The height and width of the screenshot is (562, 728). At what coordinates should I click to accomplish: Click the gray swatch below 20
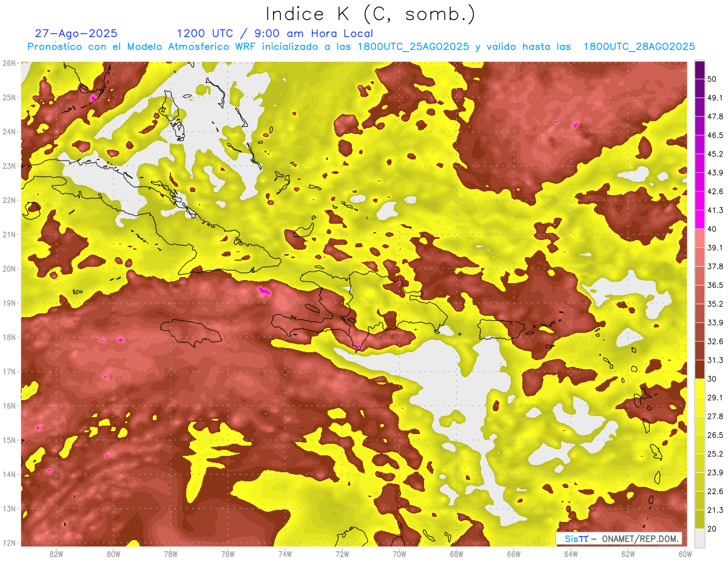tap(699, 538)
